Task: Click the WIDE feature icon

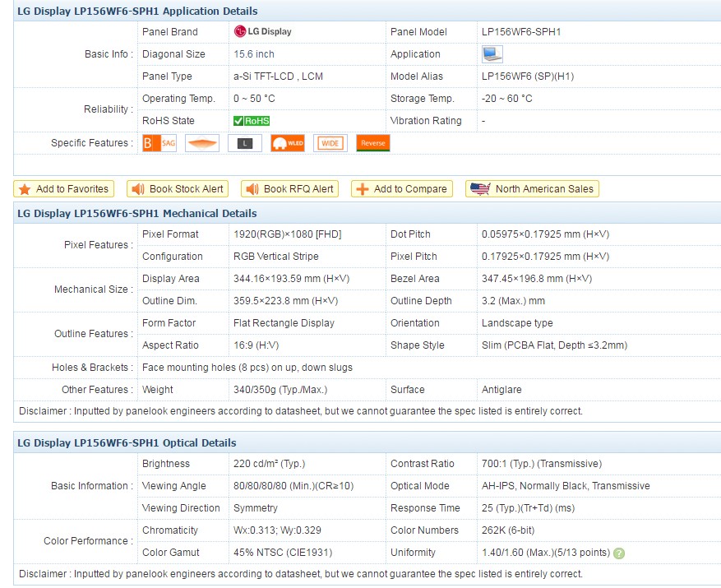Action: point(330,143)
